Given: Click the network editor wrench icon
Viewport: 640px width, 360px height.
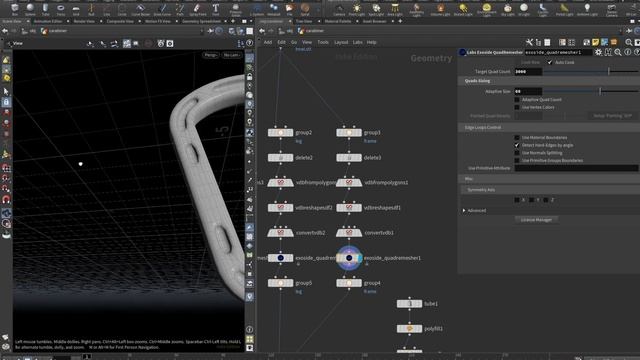Looking at the screenshot, I should pos(529,42).
